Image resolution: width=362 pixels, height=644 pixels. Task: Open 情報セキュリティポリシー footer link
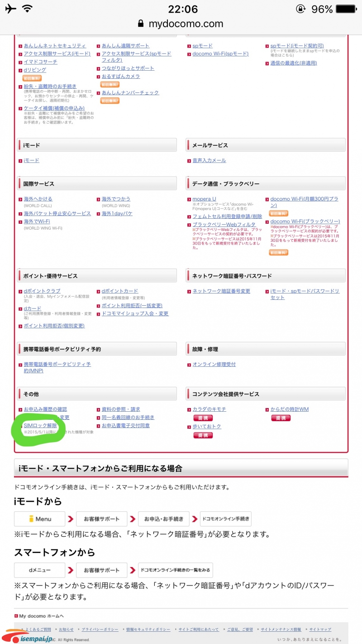tap(148, 630)
